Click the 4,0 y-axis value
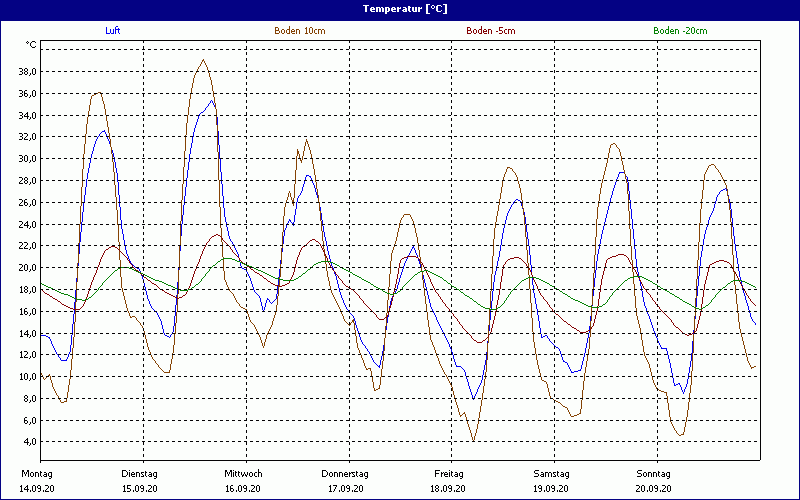 [29, 442]
